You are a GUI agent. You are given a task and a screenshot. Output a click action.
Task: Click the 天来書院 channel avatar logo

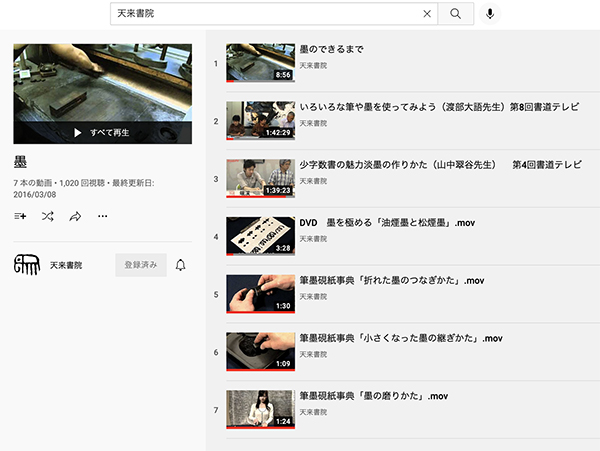[x=27, y=265]
